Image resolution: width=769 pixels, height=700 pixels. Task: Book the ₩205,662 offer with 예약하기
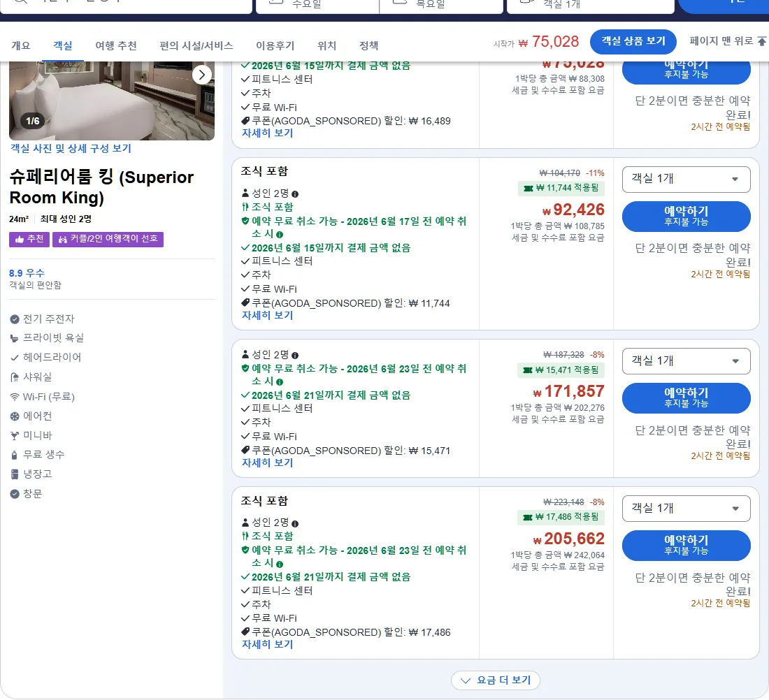click(x=686, y=546)
